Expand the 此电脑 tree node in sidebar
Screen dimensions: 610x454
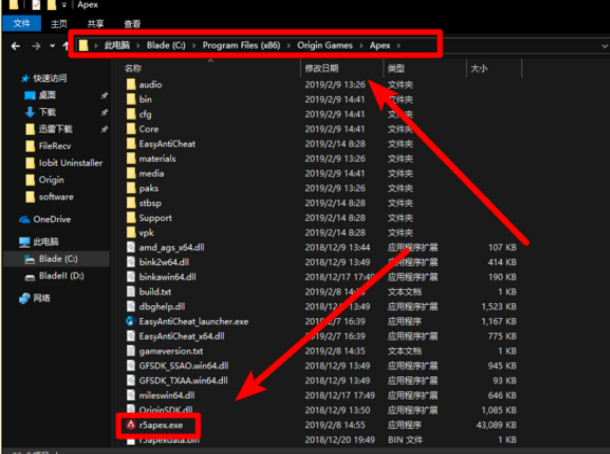coord(10,241)
